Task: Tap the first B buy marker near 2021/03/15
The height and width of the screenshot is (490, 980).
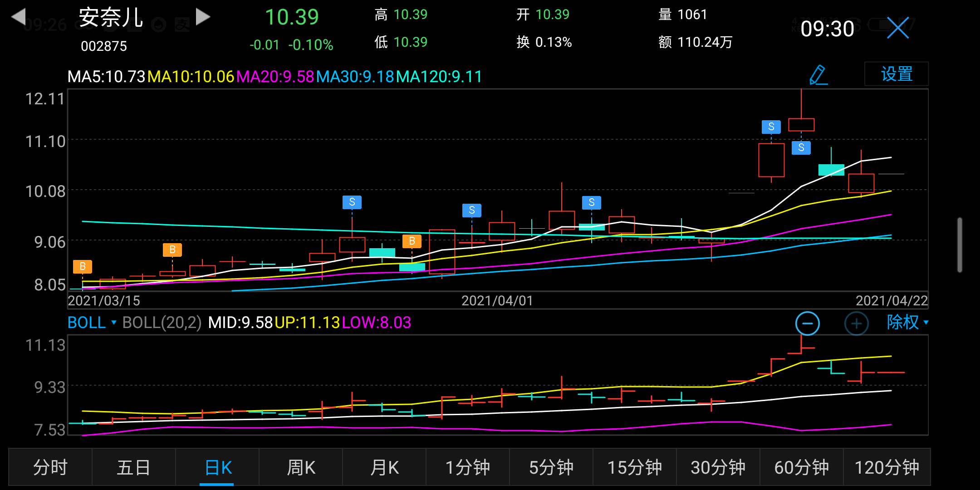Action: (83, 266)
